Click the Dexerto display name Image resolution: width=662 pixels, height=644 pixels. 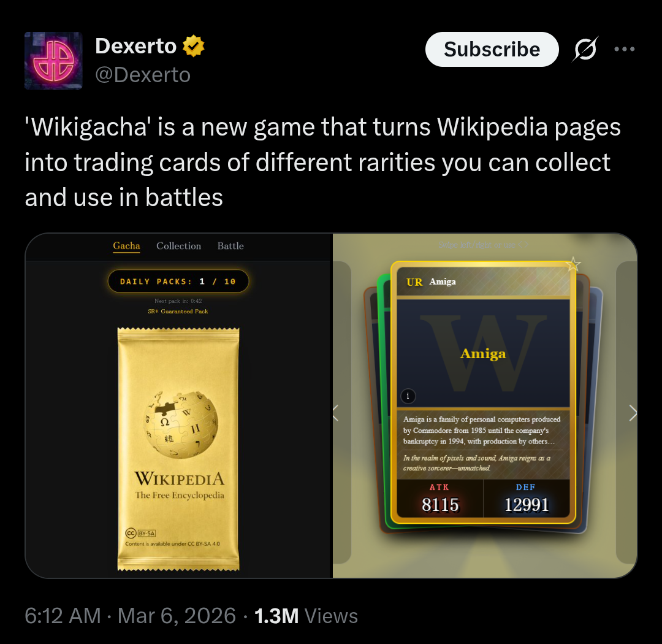coord(135,45)
